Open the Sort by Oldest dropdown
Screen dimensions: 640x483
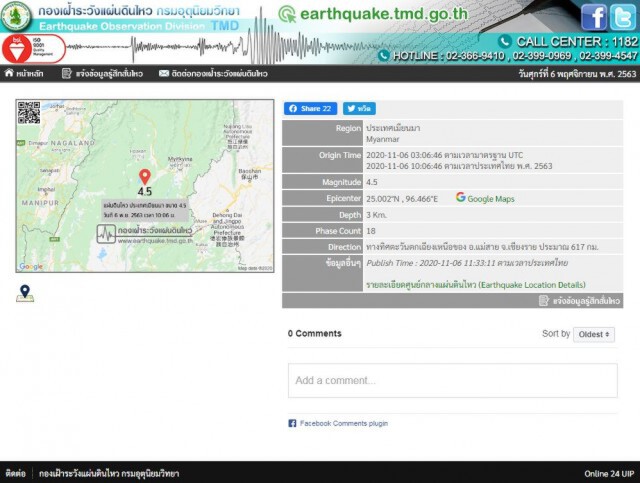(594, 334)
